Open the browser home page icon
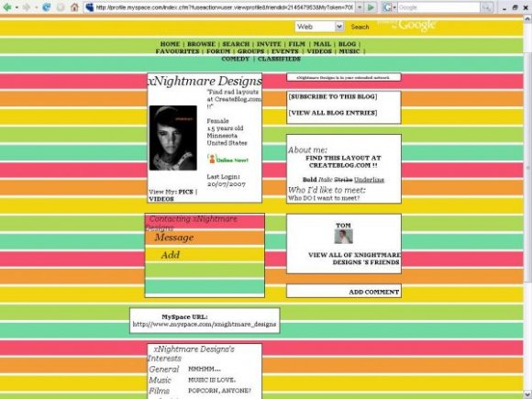532x399 pixels. (x=74, y=7)
